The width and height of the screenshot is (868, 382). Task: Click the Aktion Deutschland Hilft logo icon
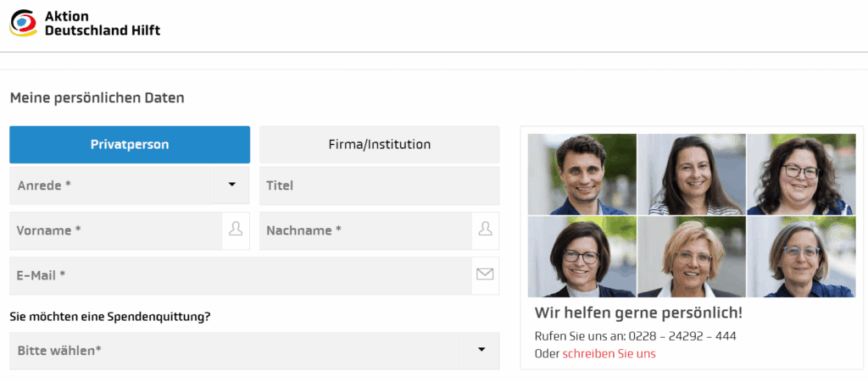tap(23, 23)
